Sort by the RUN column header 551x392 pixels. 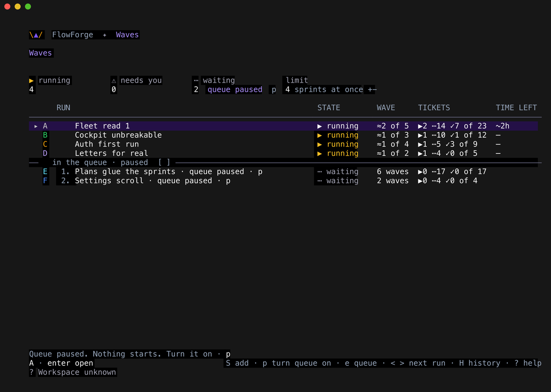click(x=63, y=107)
